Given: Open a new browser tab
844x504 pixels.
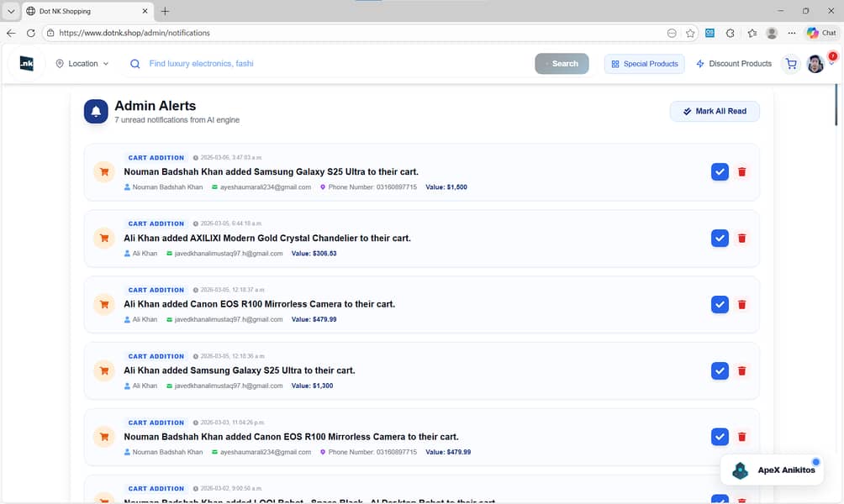Looking at the screenshot, I should click(166, 11).
